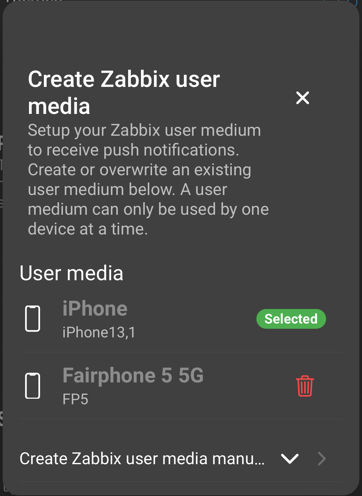Click the FP5 model label

(x=75, y=399)
